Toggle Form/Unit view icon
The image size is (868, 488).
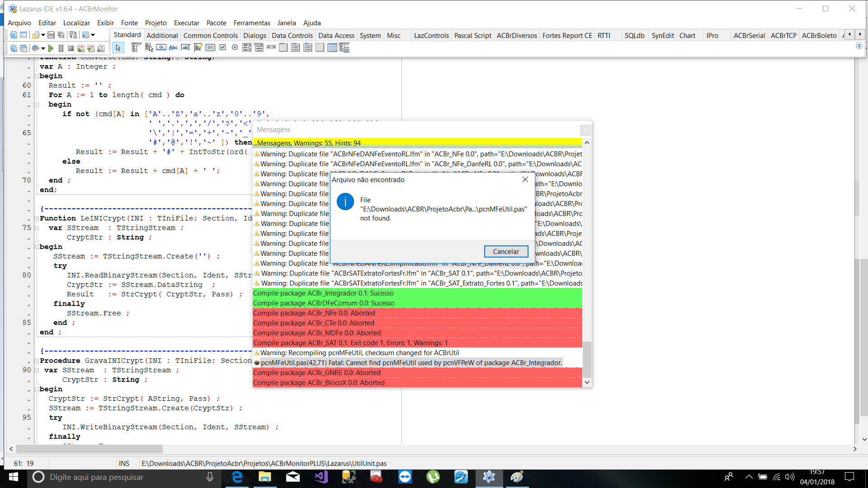pyautogui.click(x=73, y=35)
